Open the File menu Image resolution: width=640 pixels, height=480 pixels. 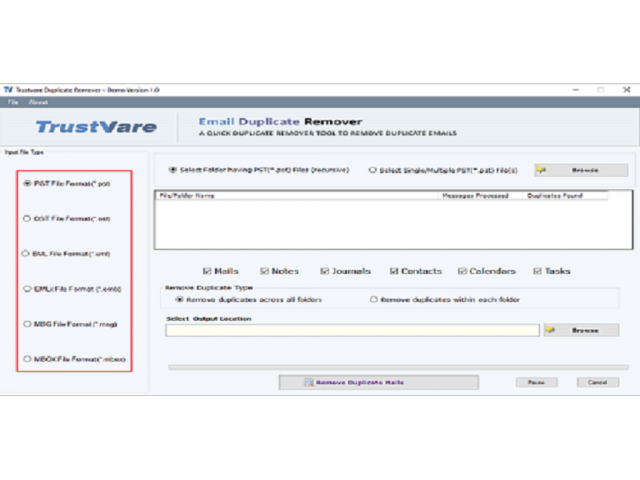tap(13, 102)
